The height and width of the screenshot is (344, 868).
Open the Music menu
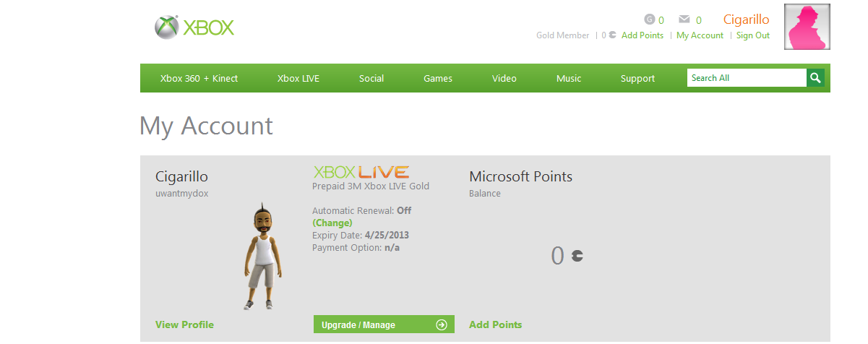(569, 78)
